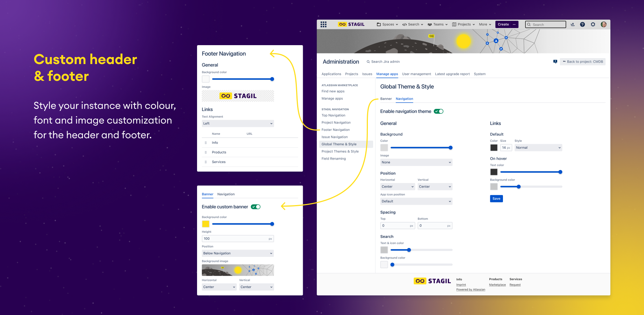Open the settings gear icon
This screenshot has width=644, height=315.
pos(593,24)
